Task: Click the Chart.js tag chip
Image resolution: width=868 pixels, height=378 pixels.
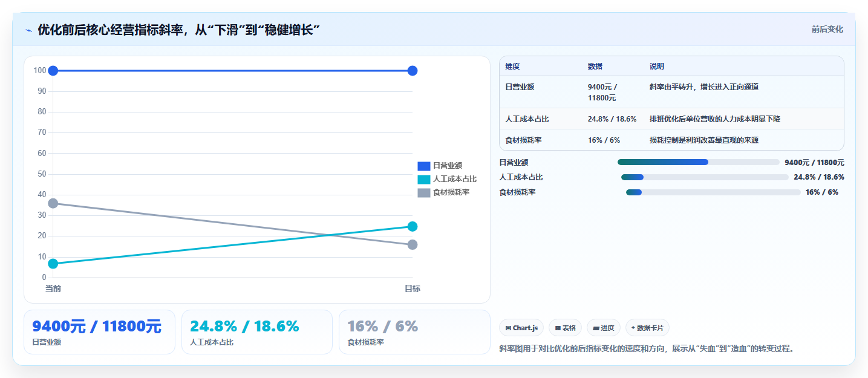Action: [x=521, y=328]
